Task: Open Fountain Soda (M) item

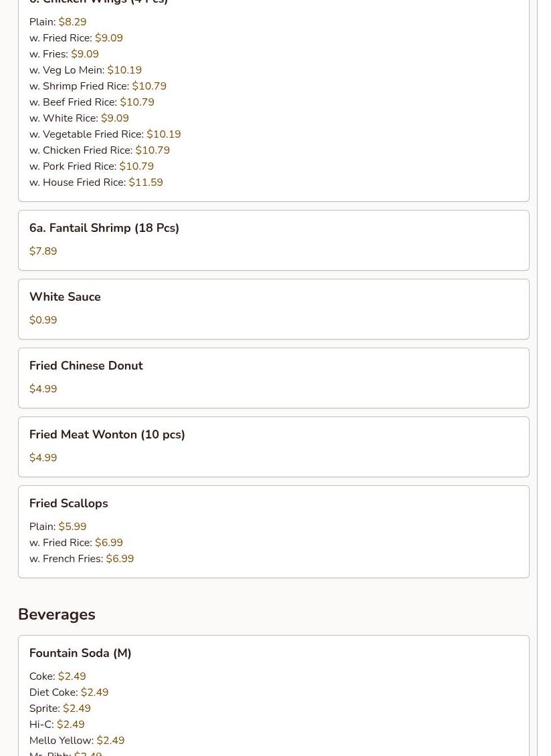Action: [273, 696]
